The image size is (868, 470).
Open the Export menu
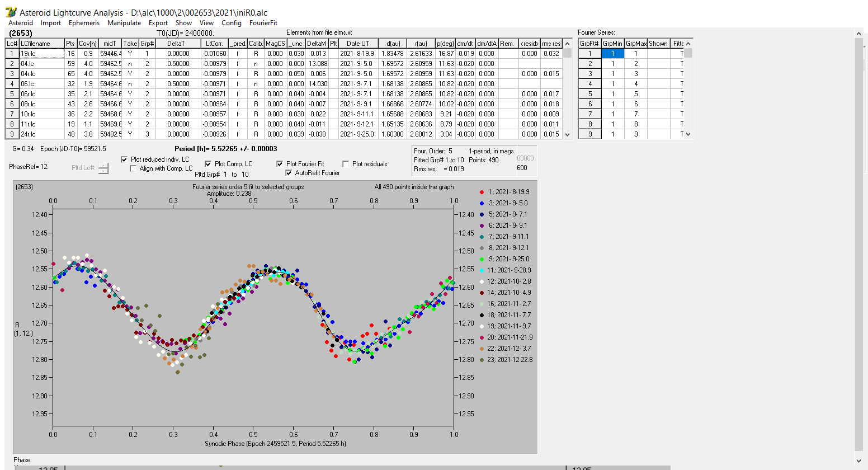coord(158,23)
